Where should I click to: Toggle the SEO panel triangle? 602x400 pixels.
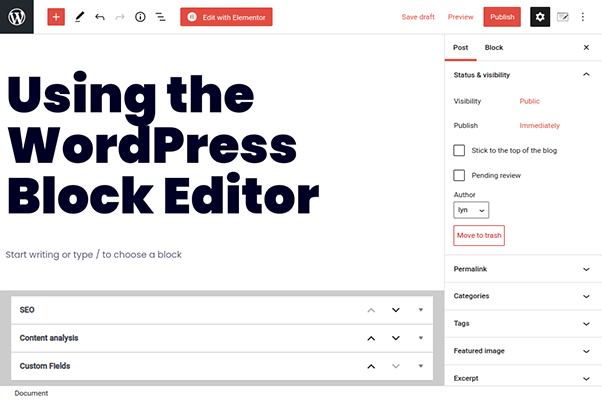[421, 310]
